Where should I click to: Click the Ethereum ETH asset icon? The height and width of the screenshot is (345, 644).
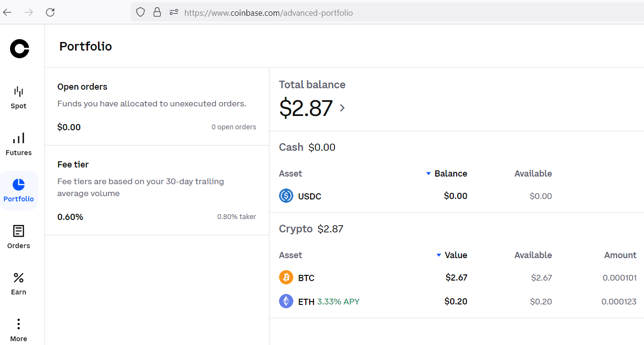click(286, 301)
